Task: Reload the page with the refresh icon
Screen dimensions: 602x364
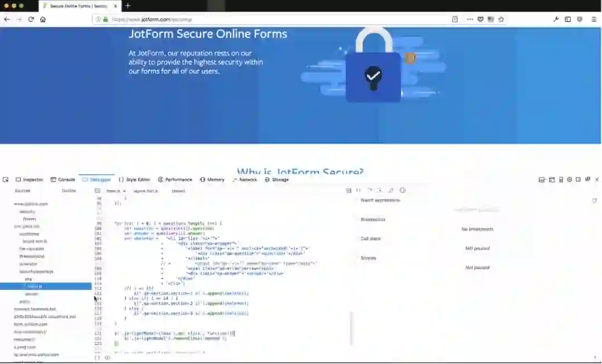Action: tap(31, 19)
